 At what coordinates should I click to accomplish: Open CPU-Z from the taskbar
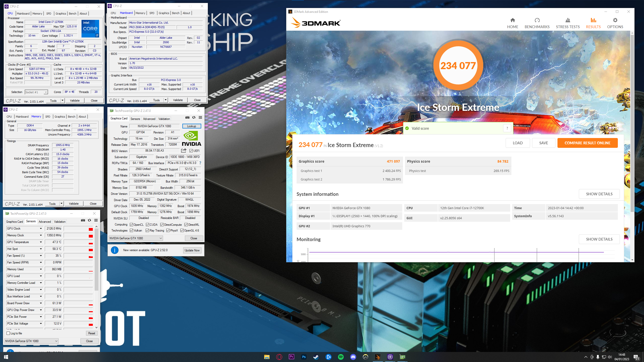390,357
